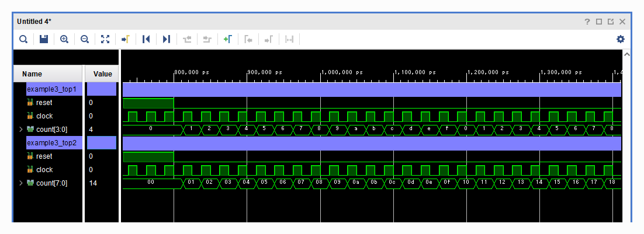Image resolution: width=644 pixels, height=234 pixels.
Task: Click the Name column header
Action: point(48,74)
